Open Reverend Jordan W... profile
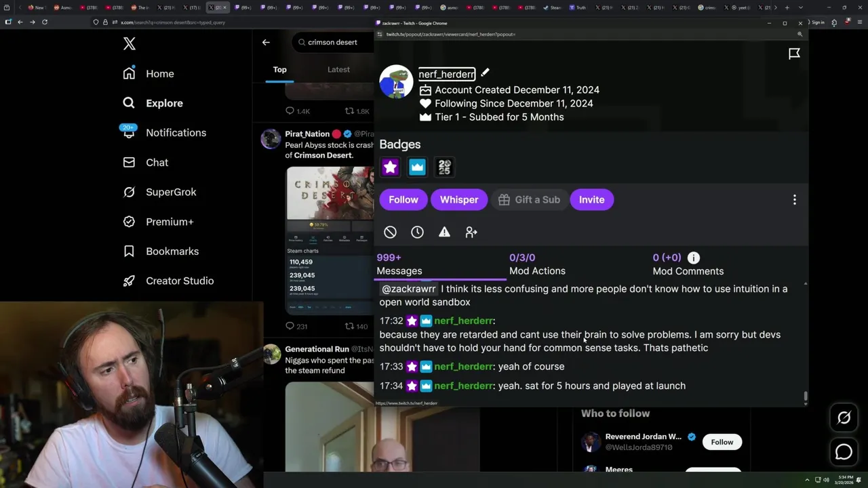868x488 pixels. (643, 436)
